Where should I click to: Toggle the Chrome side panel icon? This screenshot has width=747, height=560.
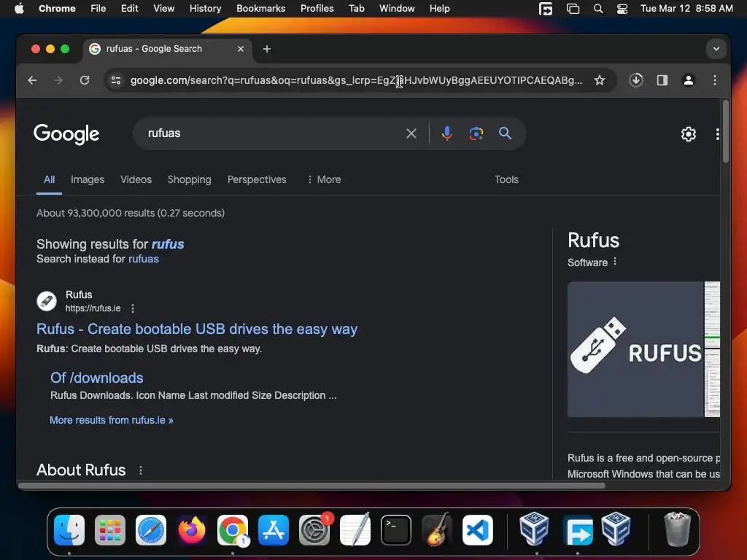(x=662, y=80)
